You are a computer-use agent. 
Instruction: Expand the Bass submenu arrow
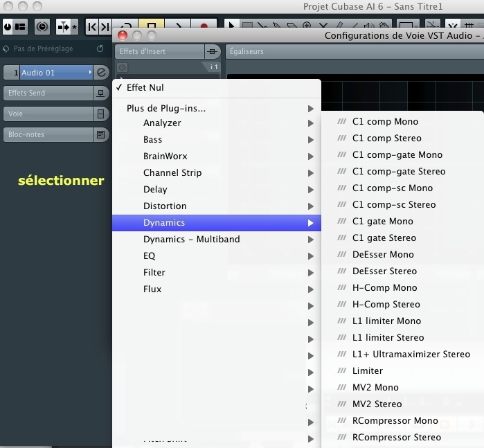click(310, 140)
